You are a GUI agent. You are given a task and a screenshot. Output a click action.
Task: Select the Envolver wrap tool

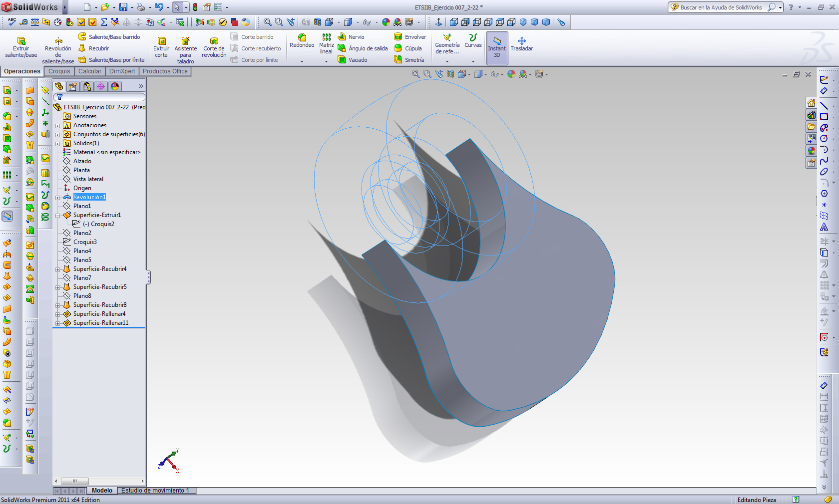click(410, 37)
